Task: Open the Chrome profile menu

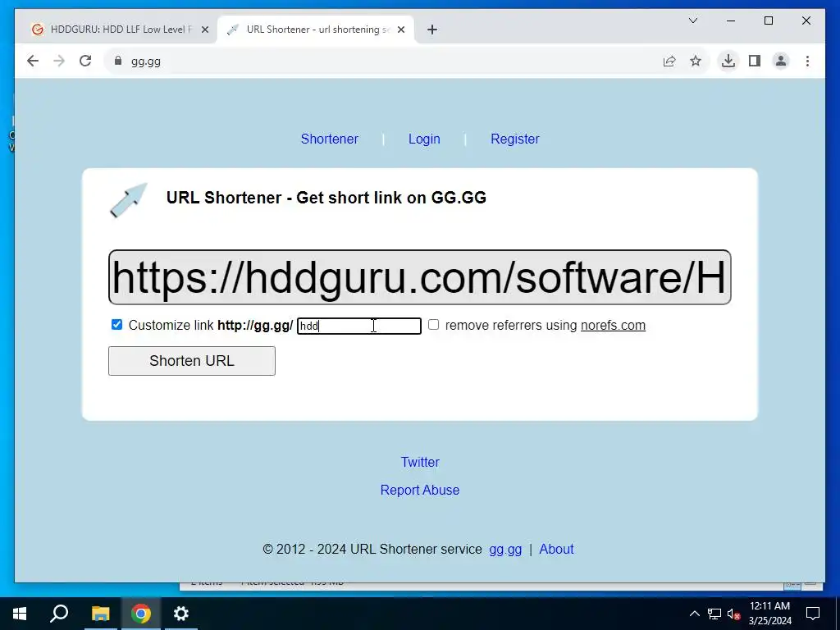Action: (781, 61)
